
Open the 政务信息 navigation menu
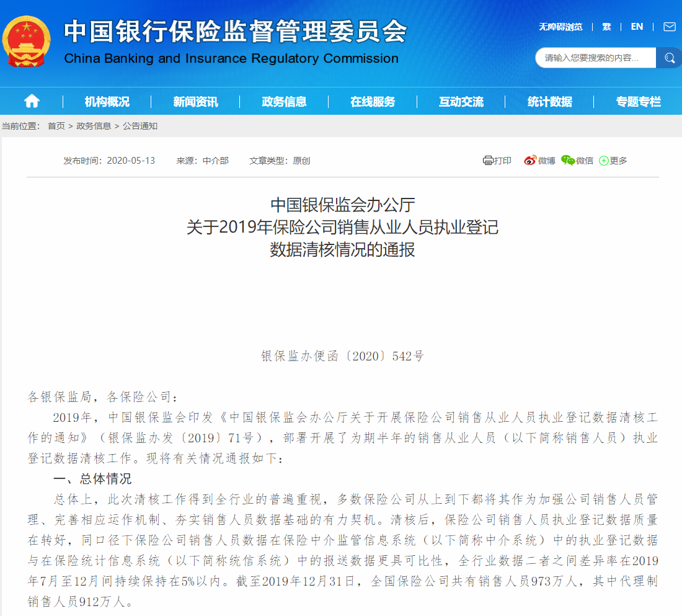tap(285, 102)
